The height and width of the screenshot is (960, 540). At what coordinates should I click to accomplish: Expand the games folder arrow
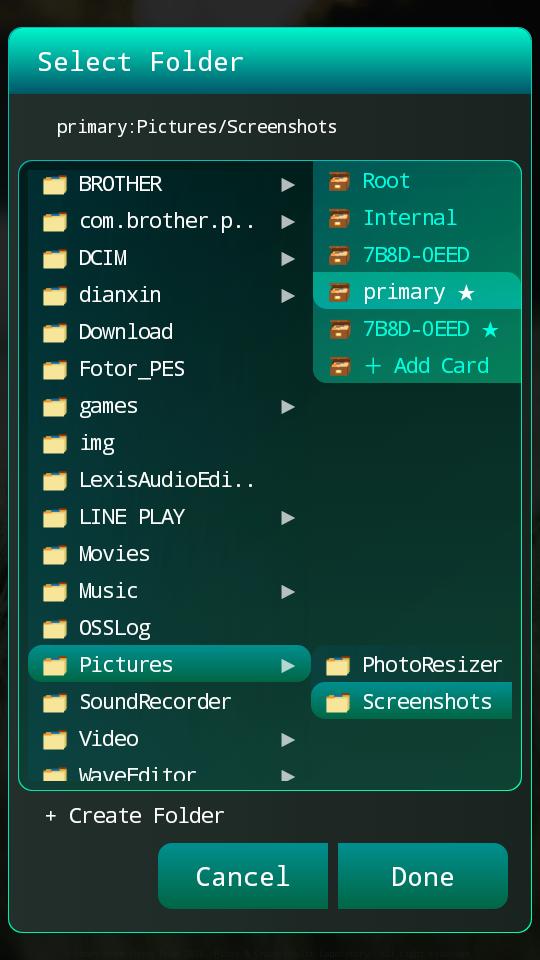(x=288, y=407)
